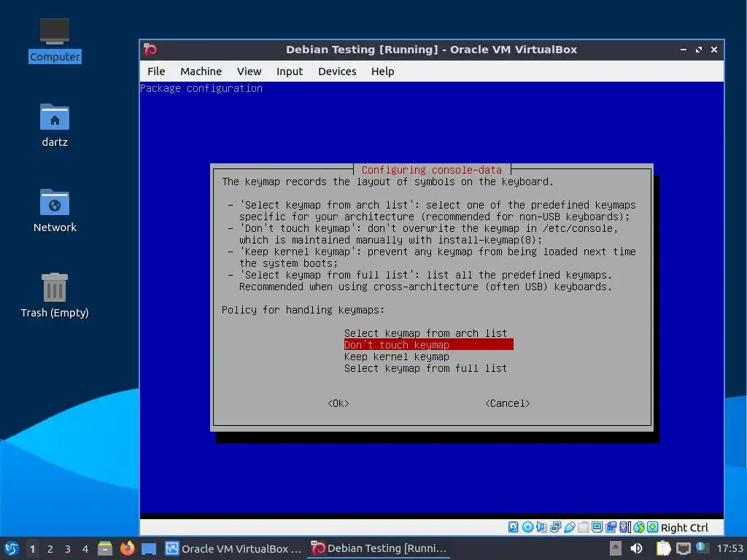Image resolution: width=747 pixels, height=560 pixels.
Task: Click the removable media tray icon
Action: (616, 548)
